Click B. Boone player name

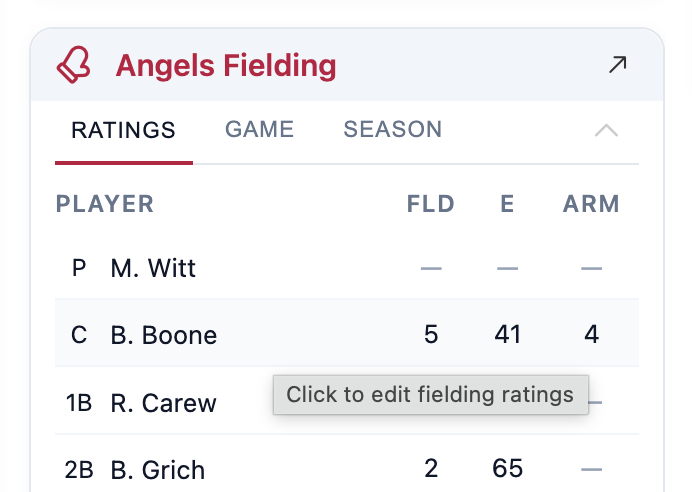pyautogui.click(x=163, y=335)
